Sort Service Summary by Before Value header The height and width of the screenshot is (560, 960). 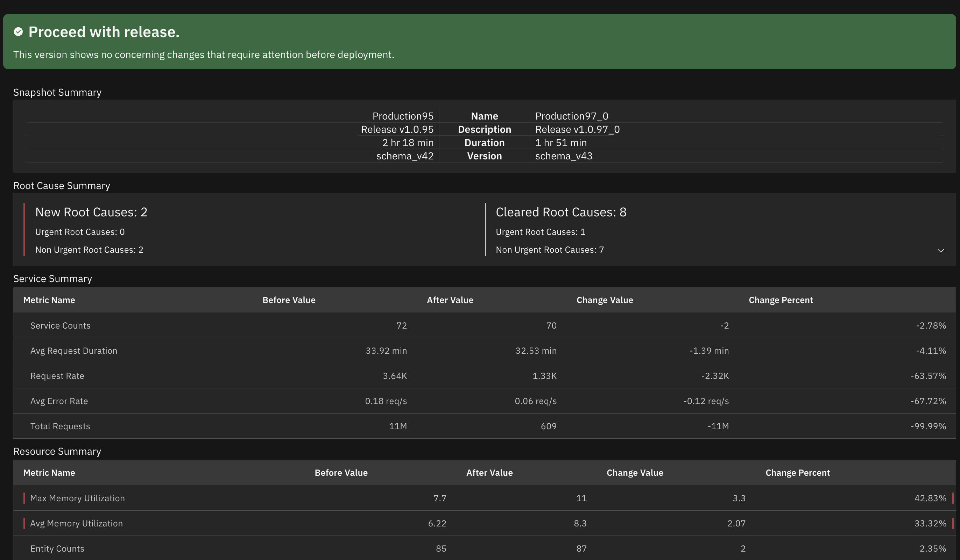(x=289, y=300)
